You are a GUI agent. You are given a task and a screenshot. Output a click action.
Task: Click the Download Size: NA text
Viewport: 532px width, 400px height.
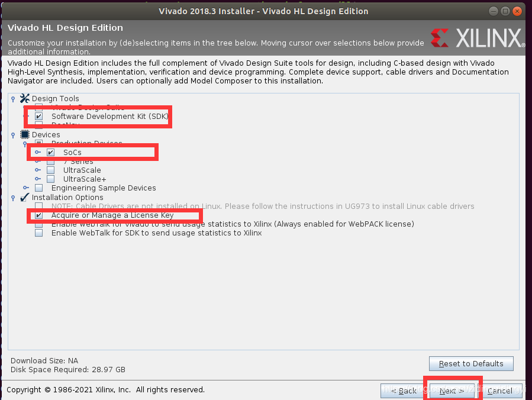[44, 360]
